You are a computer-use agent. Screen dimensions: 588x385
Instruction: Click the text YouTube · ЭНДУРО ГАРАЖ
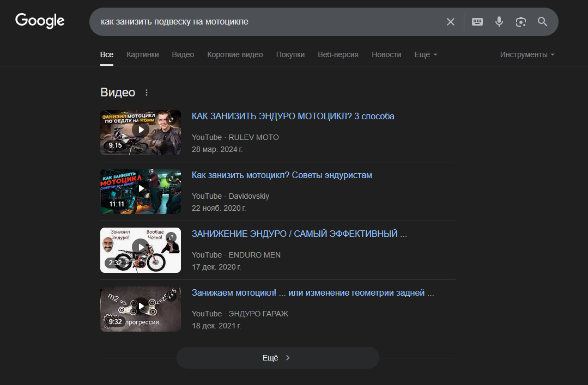240,314
